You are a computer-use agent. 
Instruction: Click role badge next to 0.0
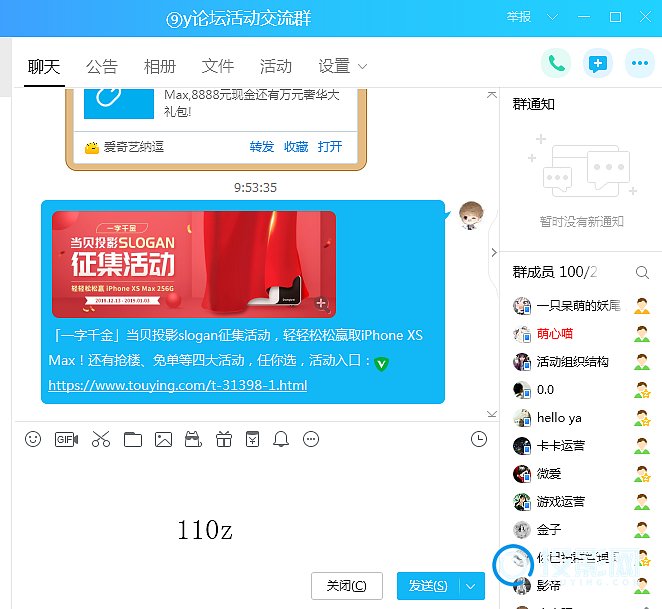pos(642,390)
